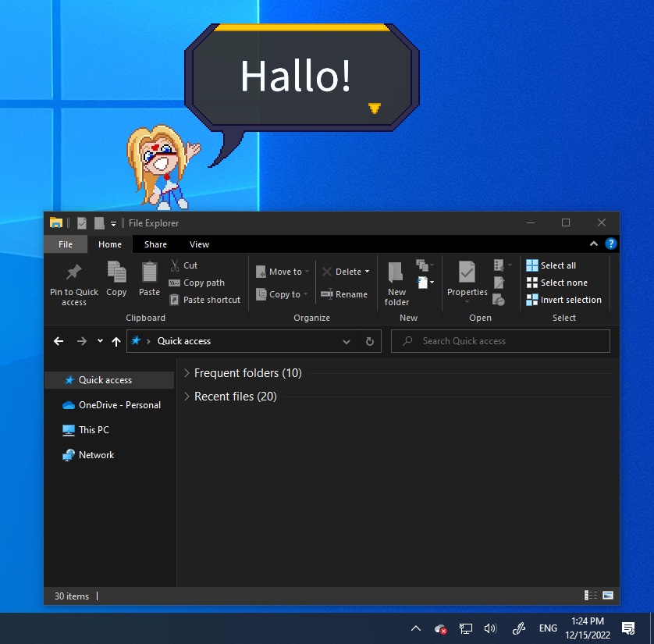
Task: Click the Search Quick access field
Action: tap(500, 341)
